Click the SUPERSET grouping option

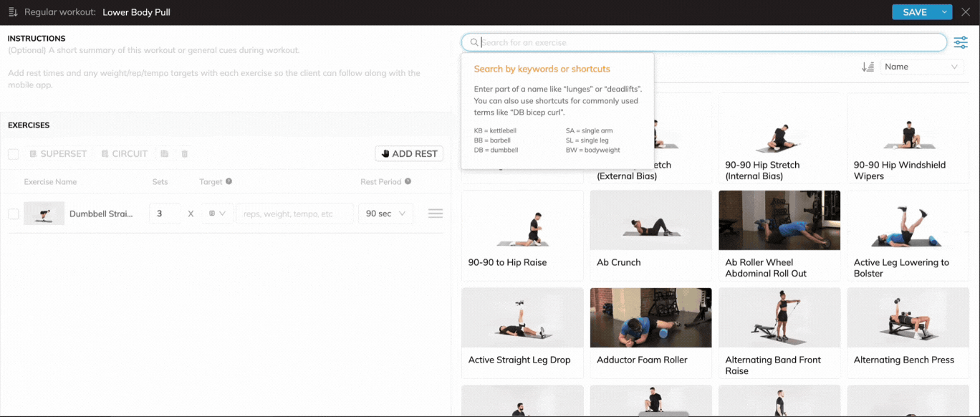57,154
